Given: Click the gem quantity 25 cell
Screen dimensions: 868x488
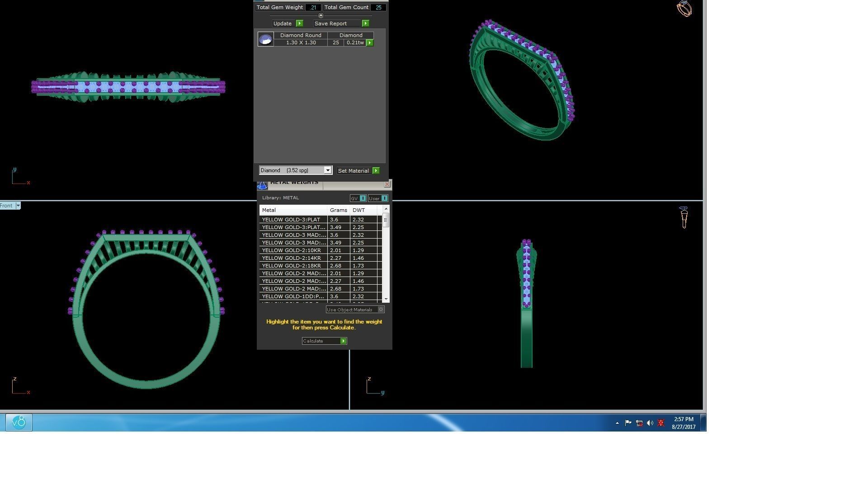Looking at the screenshot, I should [x=335, y=42].
